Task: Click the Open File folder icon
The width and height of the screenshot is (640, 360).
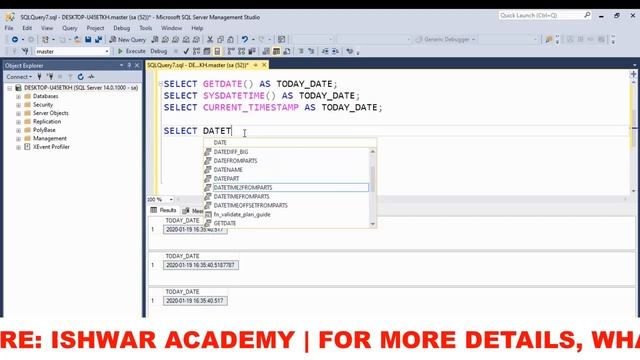Action: 77,40
